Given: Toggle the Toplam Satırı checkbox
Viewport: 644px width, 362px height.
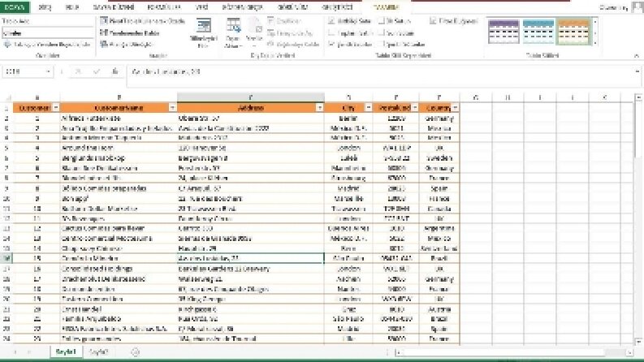Looking at the screenshot, I should (331, 32).
